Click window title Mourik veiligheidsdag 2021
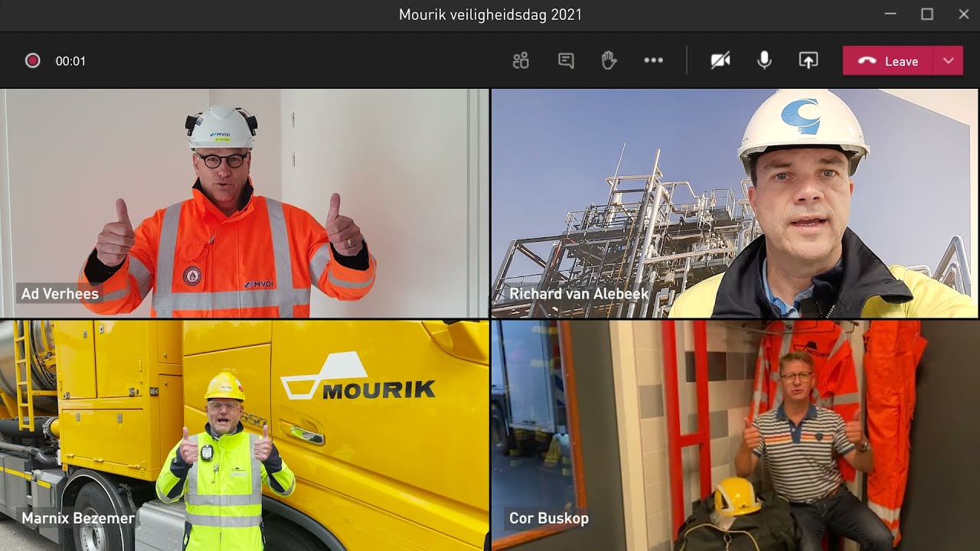980x551 pixels. pos(490,15)
